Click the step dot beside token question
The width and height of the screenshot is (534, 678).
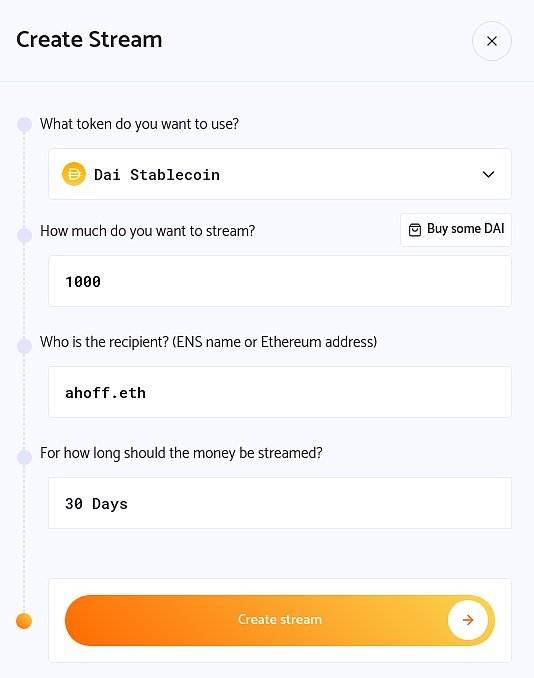[x=24, y=125]
